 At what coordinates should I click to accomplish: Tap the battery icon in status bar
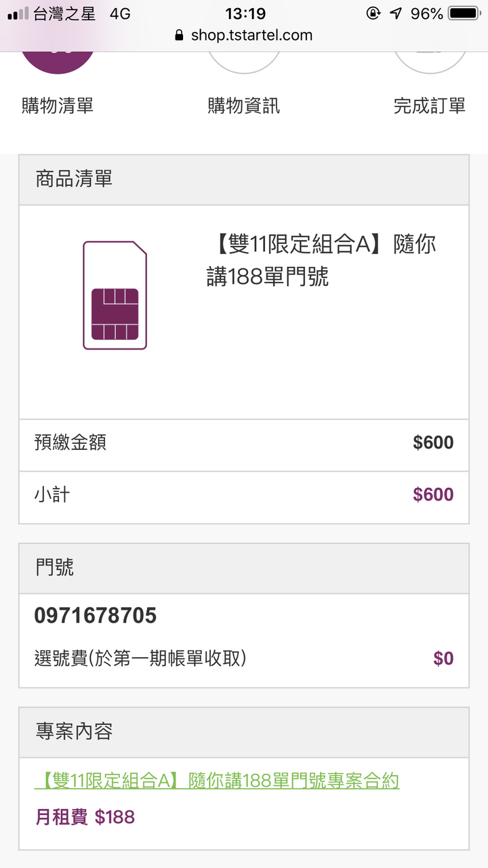464,14
